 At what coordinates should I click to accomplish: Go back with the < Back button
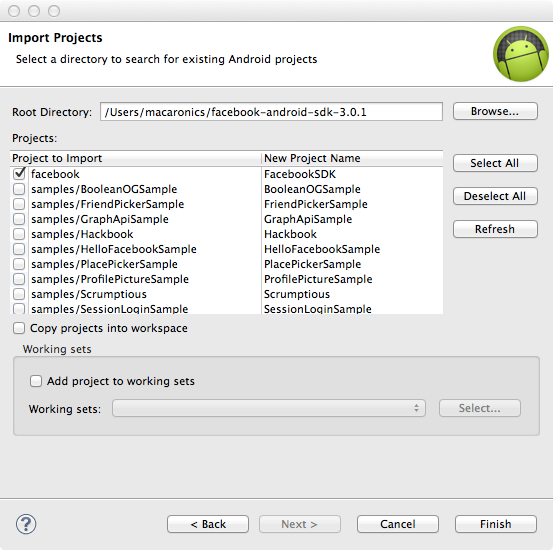[x=208, y=524]
